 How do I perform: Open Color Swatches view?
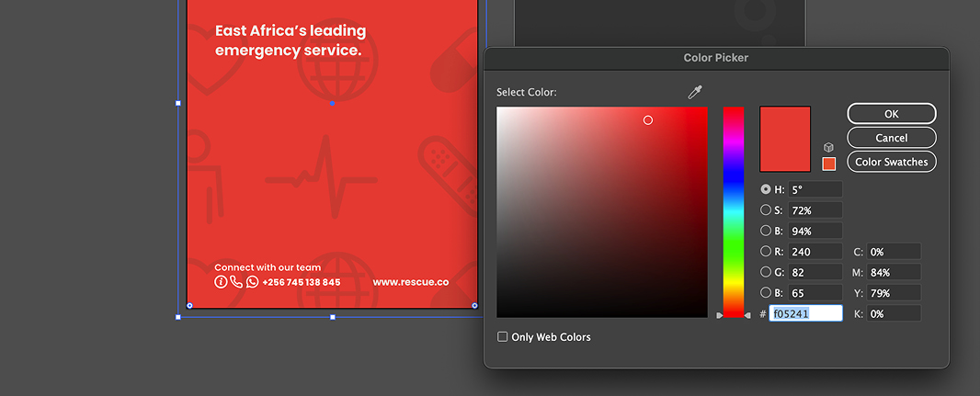click(x=891, y=162)
